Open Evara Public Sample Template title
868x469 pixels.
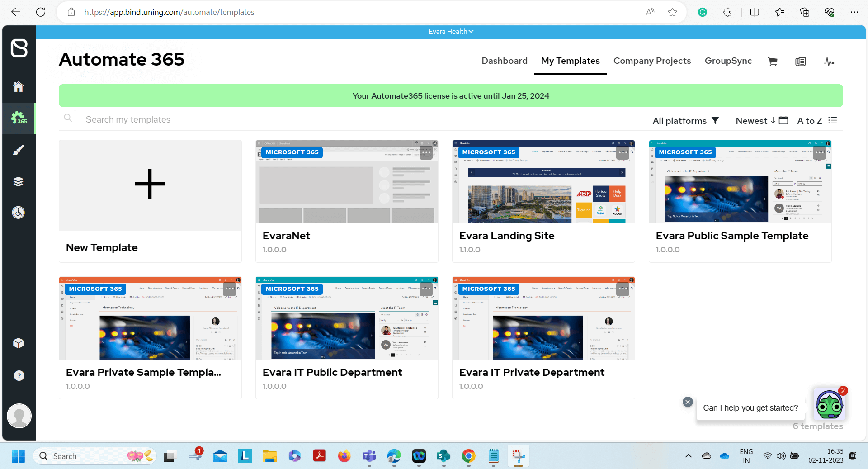click(732, 236)
